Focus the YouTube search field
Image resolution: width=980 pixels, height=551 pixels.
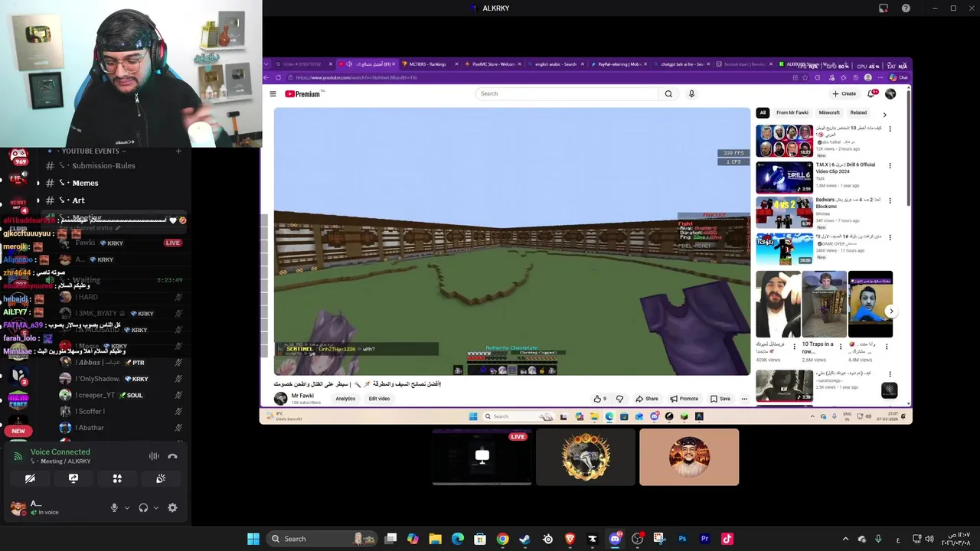pyautogui.click(x=567, y=94)
